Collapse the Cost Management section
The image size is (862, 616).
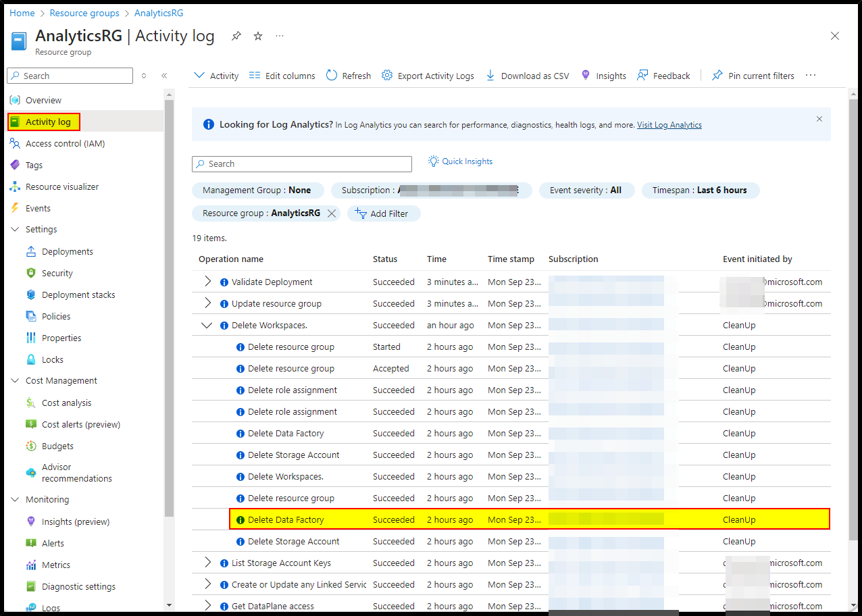click(x=15, y=381)
